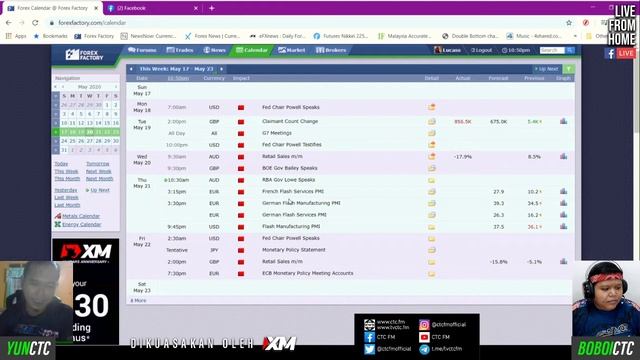Click the 10:50pm time column header
The height and width of the screenshot is (360, 640).
coord(178,78)
